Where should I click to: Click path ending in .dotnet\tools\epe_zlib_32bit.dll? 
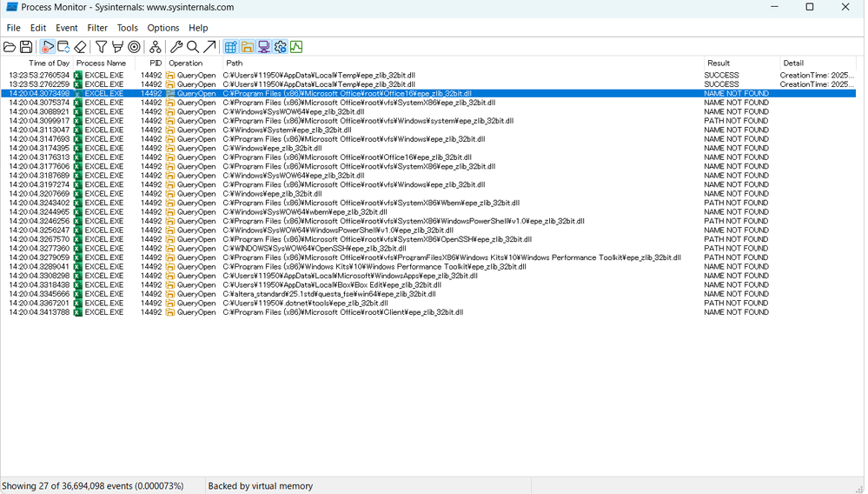coord(305,304)
